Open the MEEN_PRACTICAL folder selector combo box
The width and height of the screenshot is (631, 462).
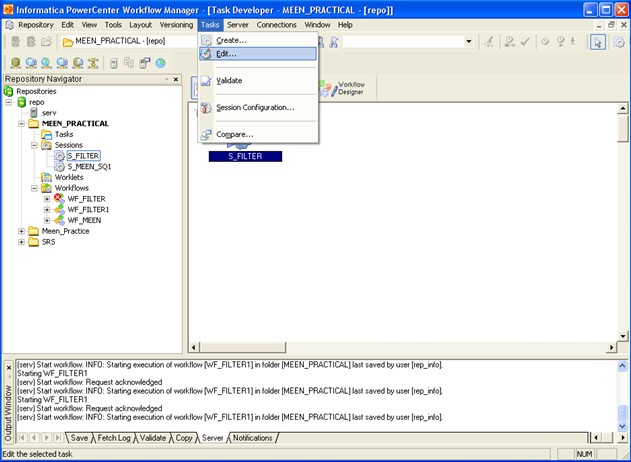[131, 41]
